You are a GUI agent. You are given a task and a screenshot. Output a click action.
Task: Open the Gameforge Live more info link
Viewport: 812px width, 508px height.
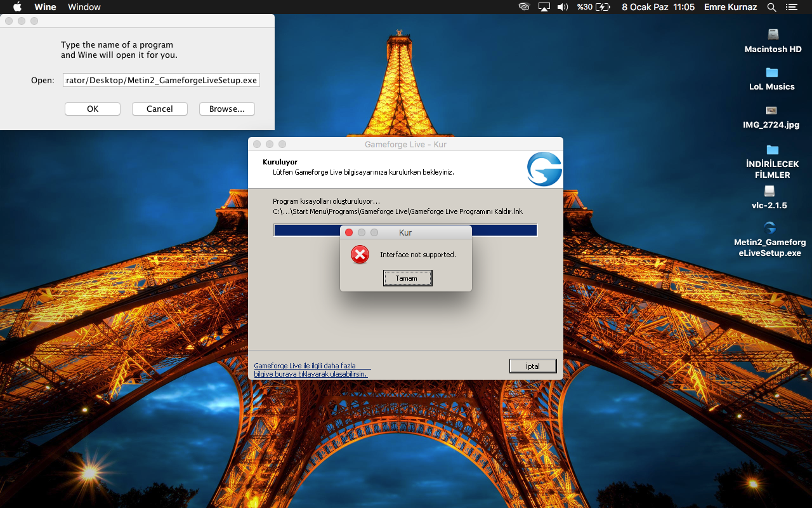311,370
